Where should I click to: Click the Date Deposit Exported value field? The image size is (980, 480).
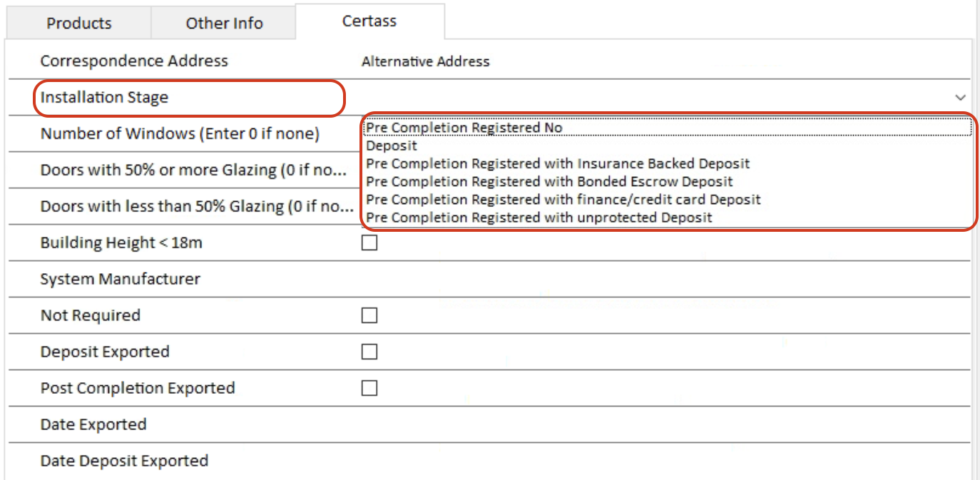(x=663, y=461)
